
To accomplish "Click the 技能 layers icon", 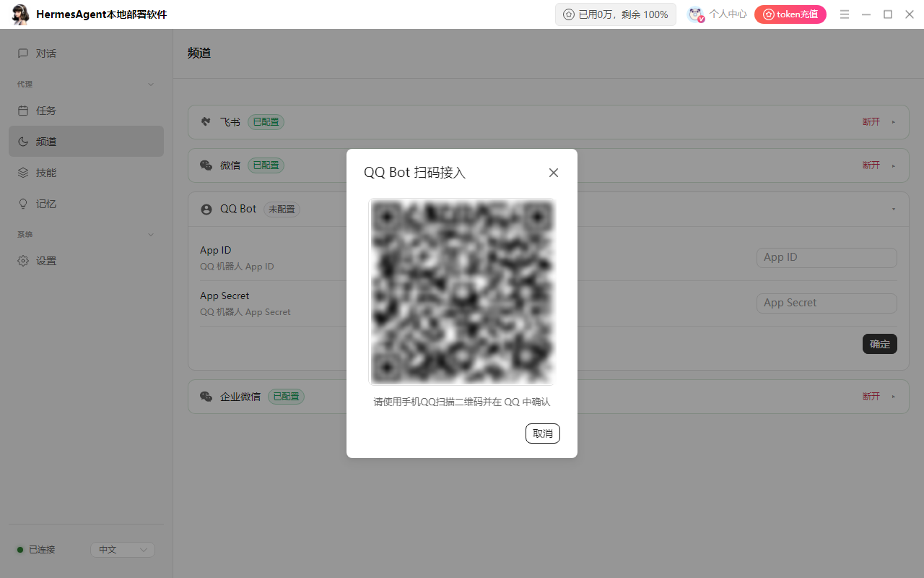I will [x=23, y=173].
